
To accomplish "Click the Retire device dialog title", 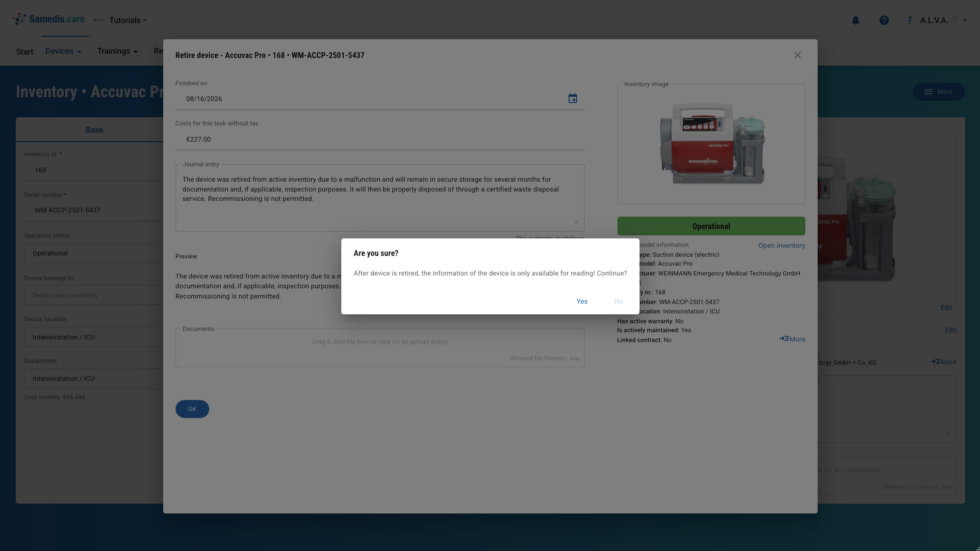I will (270, 55).
